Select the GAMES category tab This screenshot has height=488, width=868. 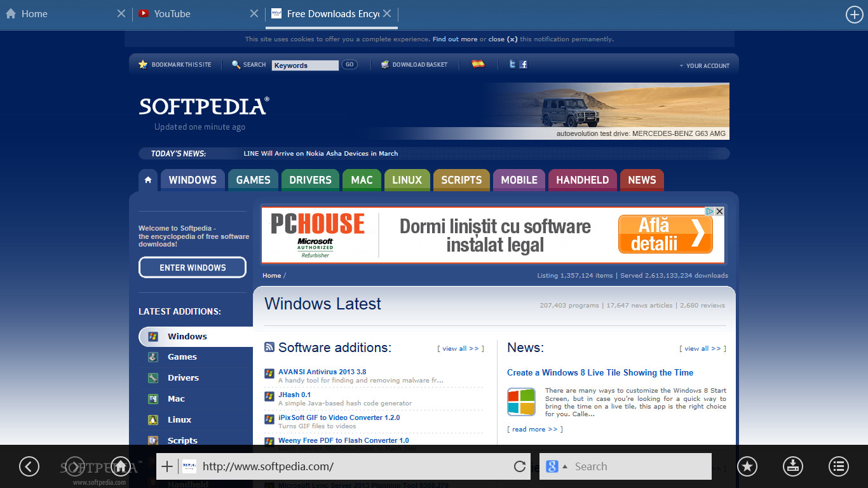[x=253, y=180]
